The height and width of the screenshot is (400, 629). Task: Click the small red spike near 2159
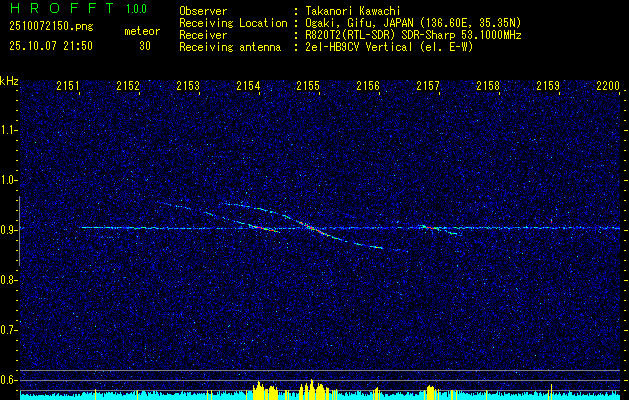[x=552, y=221]
